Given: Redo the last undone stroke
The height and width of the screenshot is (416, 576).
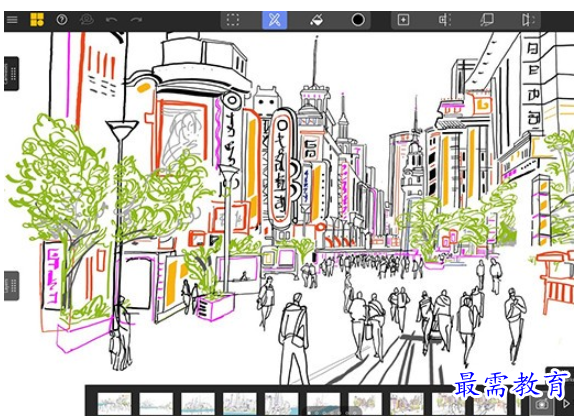Looking at the screenshot, I should point(136,19).
